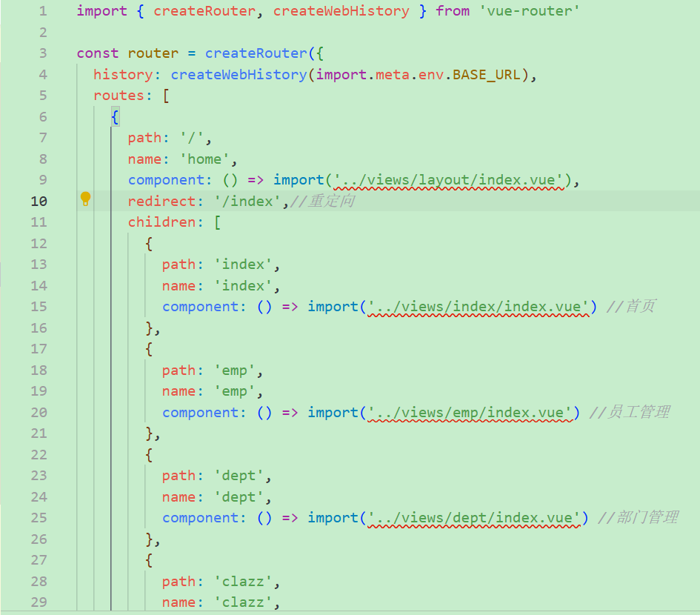Click the 重定向 comment
The image size is (700, 615).
tap(323, 202)
